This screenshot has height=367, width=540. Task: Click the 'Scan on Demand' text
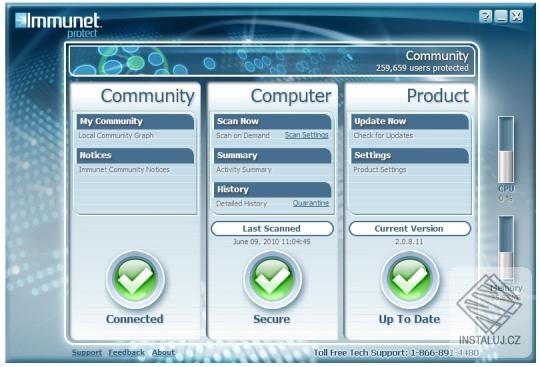pos(243,135)
